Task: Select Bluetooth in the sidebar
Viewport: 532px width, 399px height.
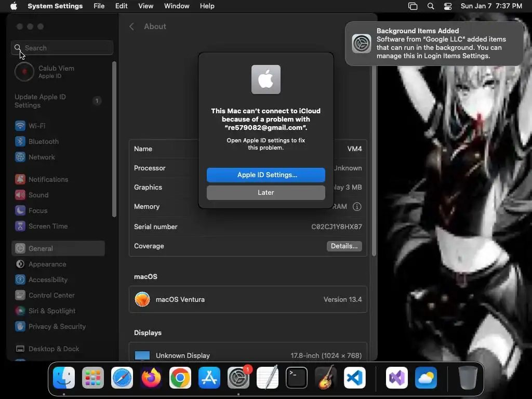Action: tap(58, 141)
